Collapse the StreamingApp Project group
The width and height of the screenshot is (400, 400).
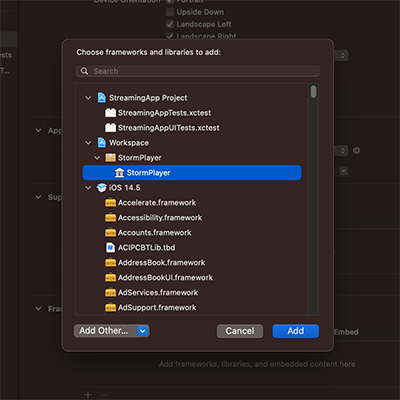point(88,98)
